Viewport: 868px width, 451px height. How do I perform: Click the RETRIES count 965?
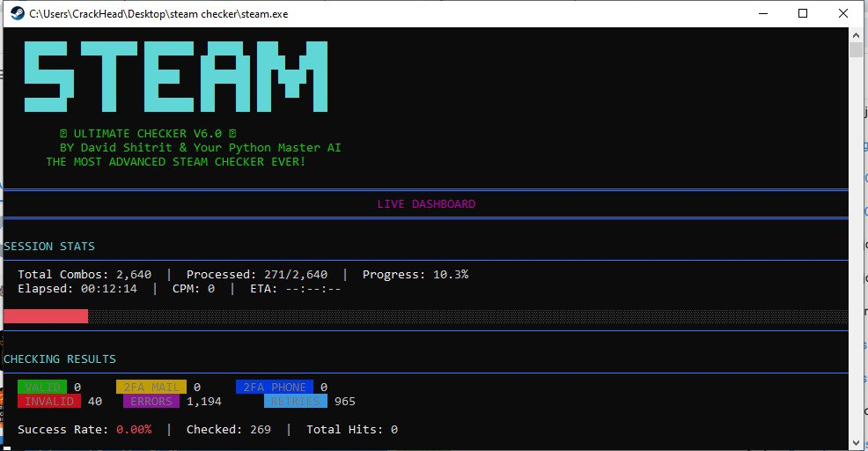[345, 401]
